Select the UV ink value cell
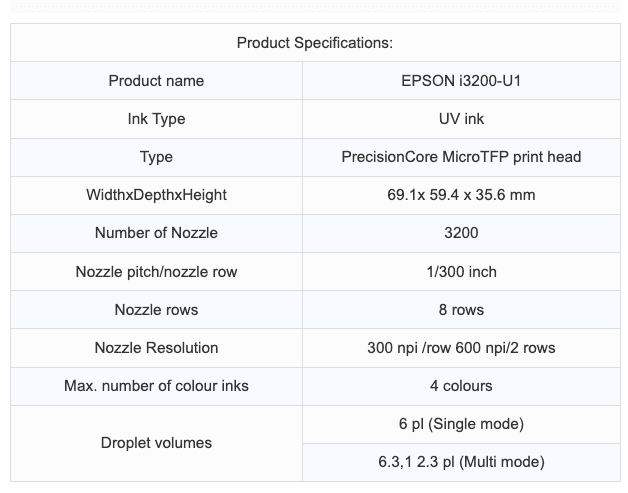628x493 pixels. (x=460, y=119)
